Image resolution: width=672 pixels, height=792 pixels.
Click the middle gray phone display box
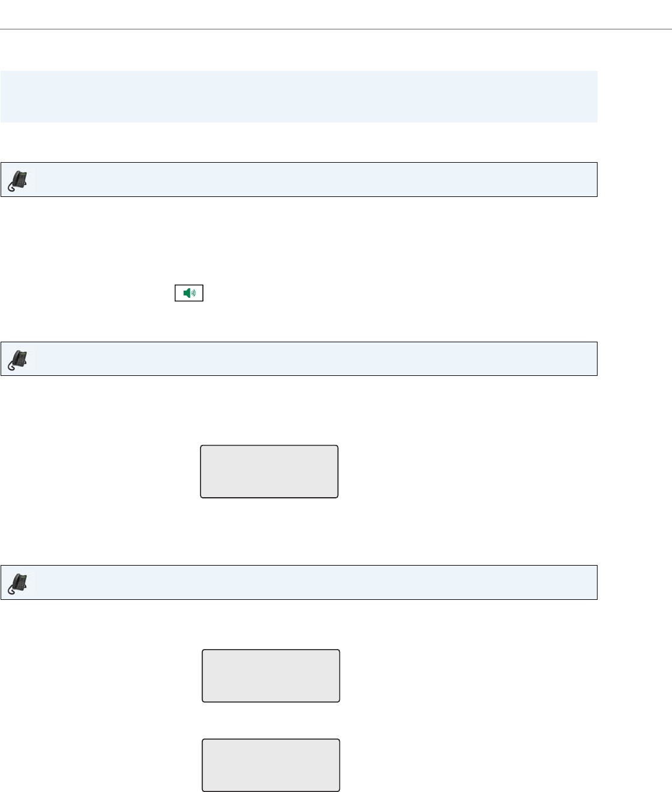tap(271, 676)
